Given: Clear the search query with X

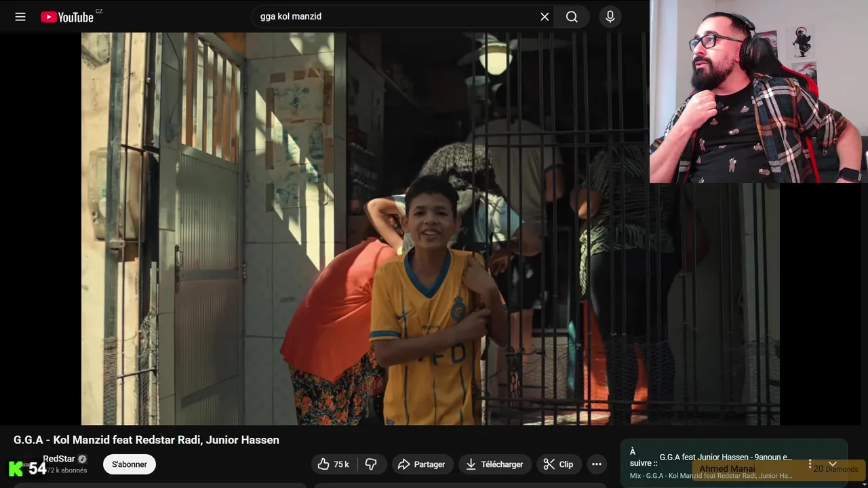Looking at the screenshot, I should [x=545, y=17].
